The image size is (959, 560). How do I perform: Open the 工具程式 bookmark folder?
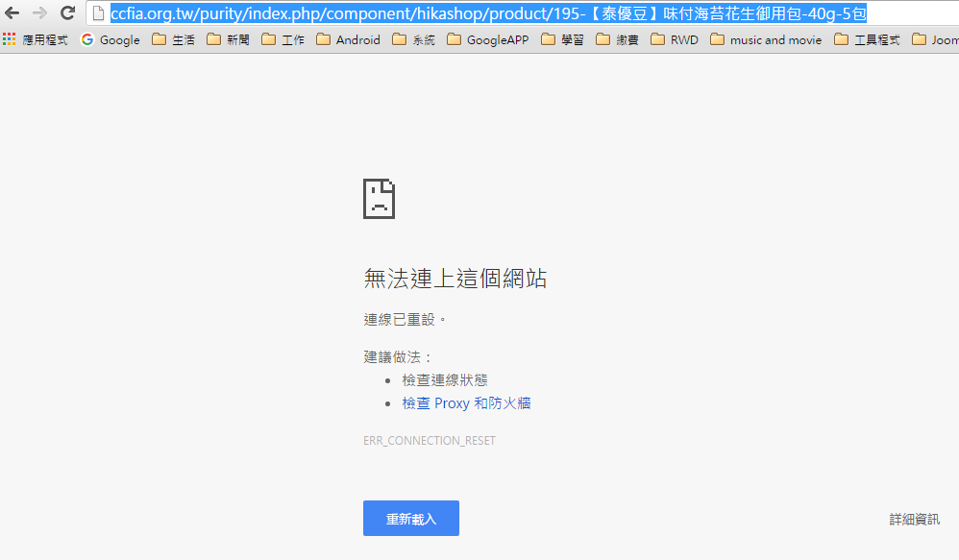point(867,40)
